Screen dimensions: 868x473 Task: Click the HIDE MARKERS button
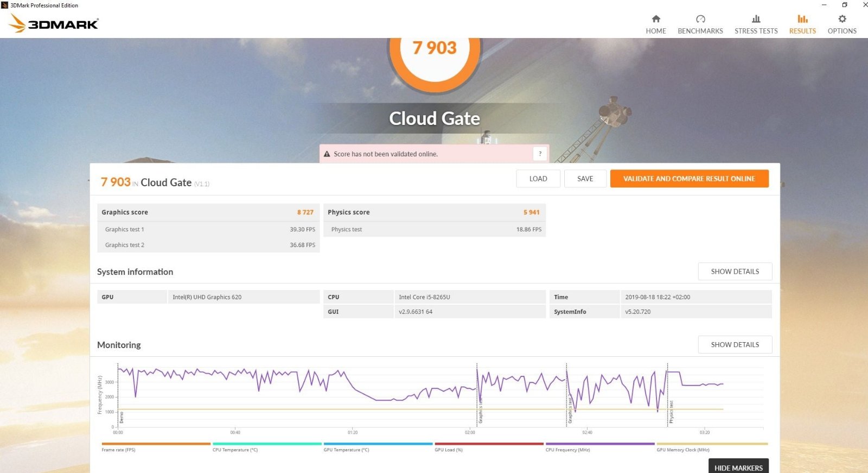pyautogui.click(x=738, y=467)
